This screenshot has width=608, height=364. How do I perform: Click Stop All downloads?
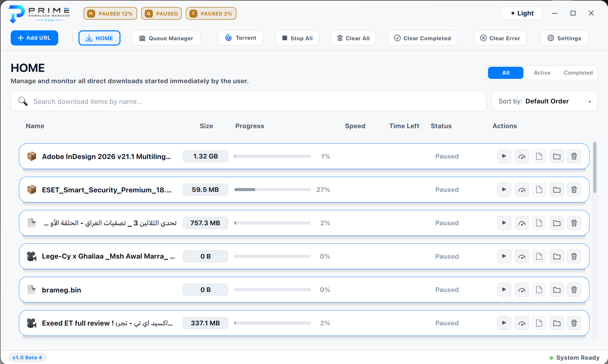[x=297, y=38]
